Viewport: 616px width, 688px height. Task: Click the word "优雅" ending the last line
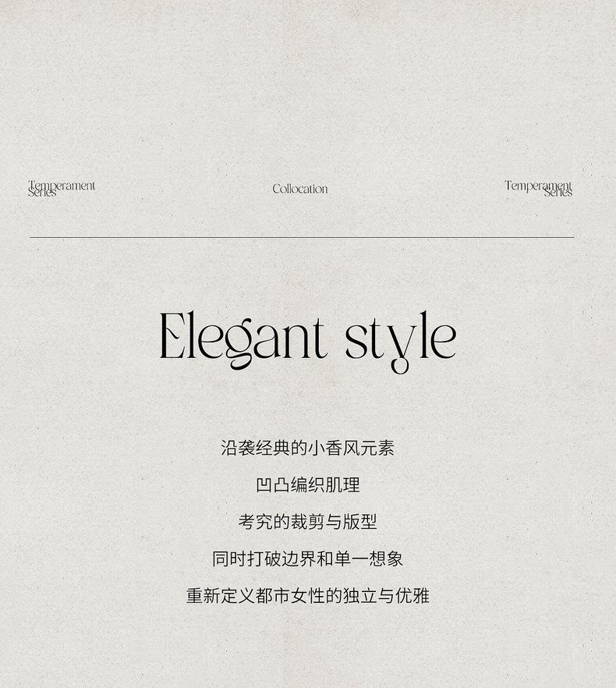[x=412, y=595]
